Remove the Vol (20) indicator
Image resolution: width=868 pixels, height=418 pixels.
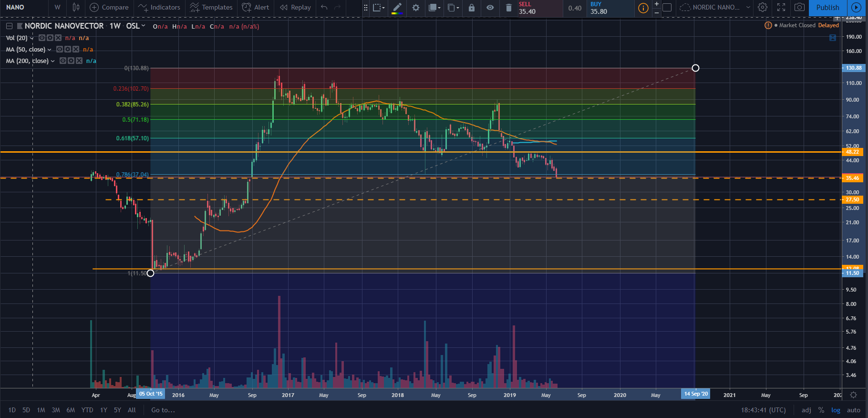click(x=58, y=38)
